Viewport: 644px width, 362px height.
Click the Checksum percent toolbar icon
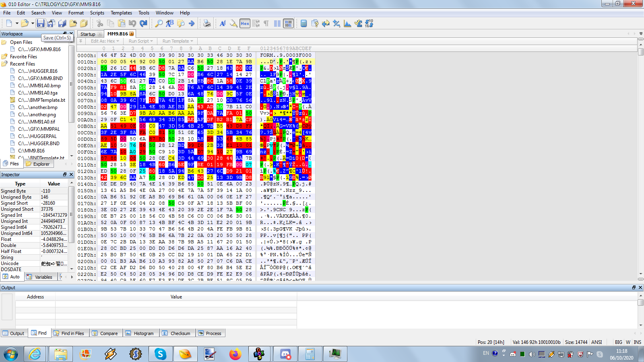point(336,23)
